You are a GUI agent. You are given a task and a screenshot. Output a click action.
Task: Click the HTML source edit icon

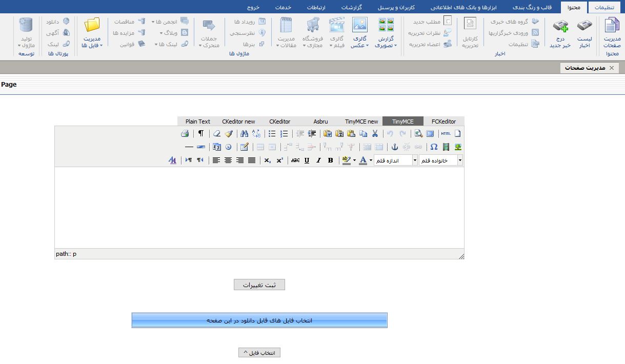[x=445, y=134]
